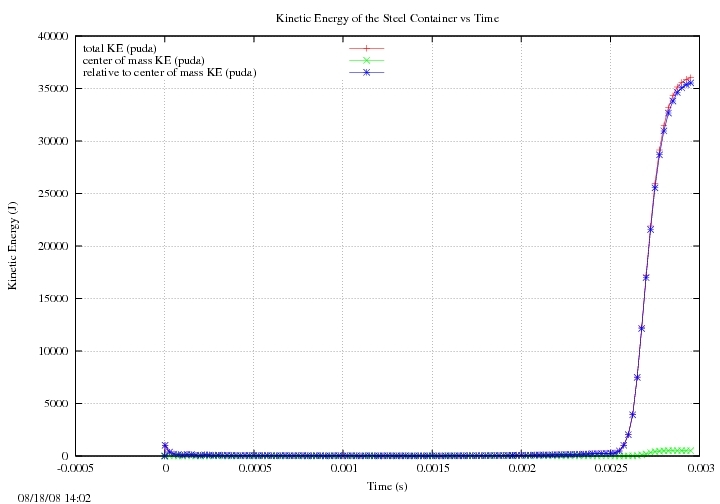
Task: Click the y-axis label 'Kinetic Energy (J)'
Action: (12, 245)
